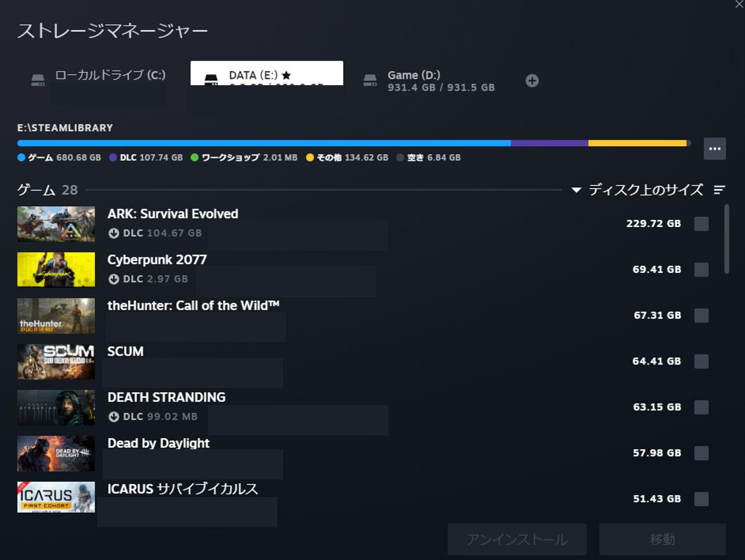Click the star icon on DATA (E:) tab

click(286, 76)
